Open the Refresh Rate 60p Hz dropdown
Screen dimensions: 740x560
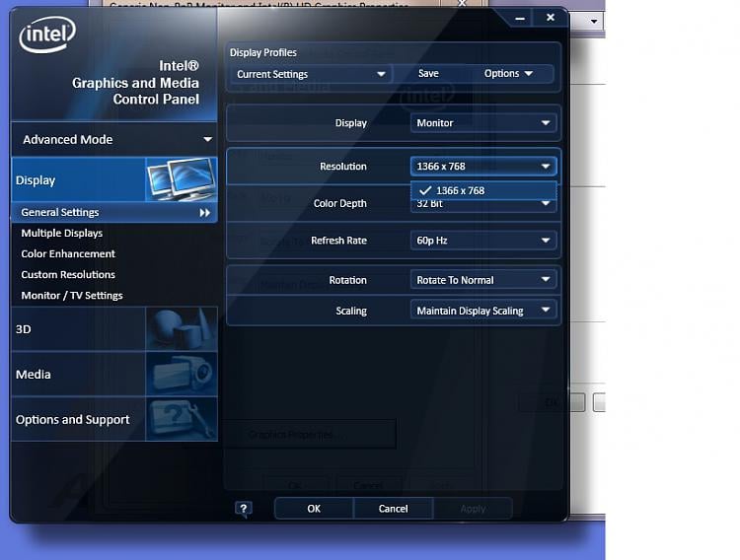click(483, 241)
